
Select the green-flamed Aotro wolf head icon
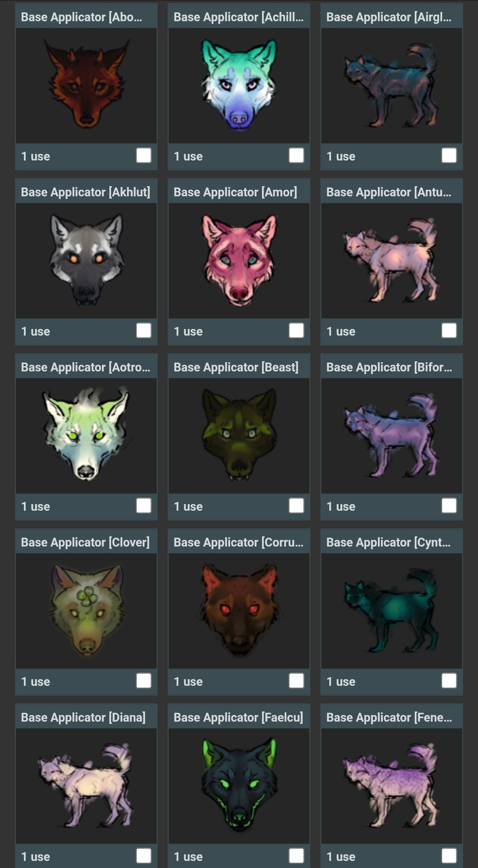pyautogui.click(x=87, y=433)
